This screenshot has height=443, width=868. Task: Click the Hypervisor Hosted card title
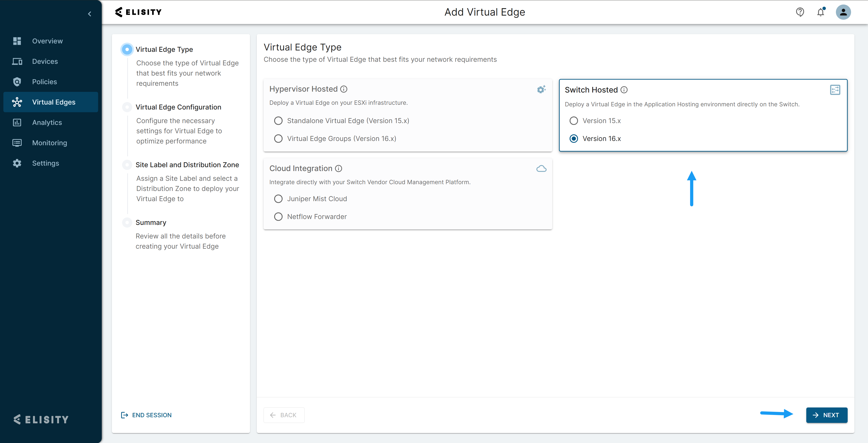tap(303, 89)
